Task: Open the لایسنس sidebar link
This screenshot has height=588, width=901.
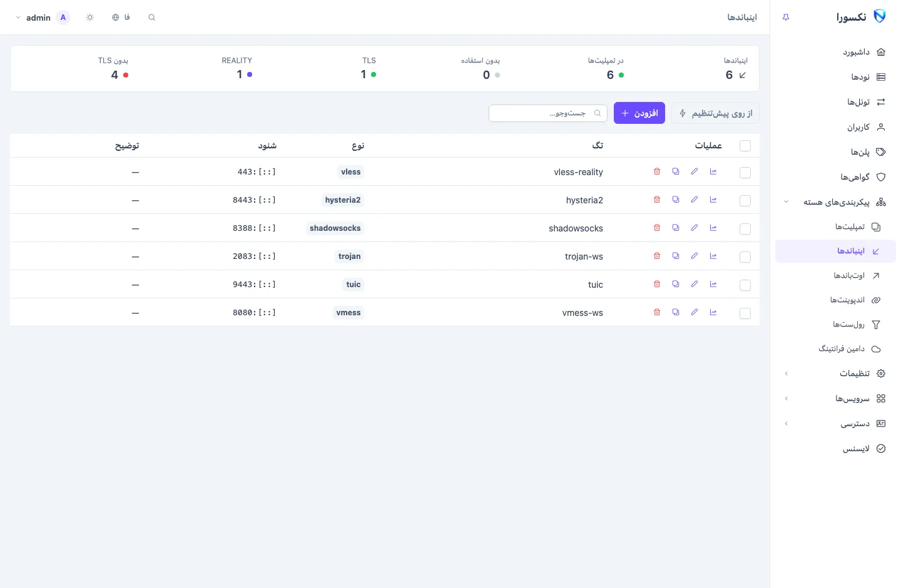Action: coord(835,449)
